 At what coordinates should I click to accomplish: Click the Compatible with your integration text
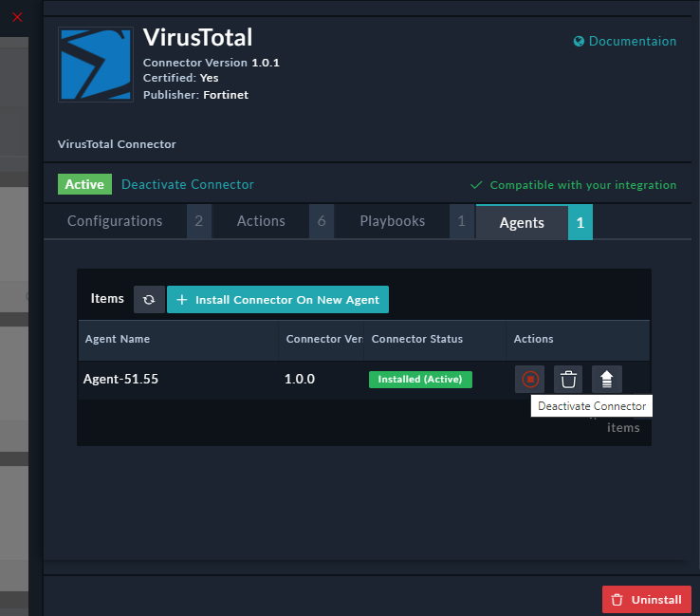[x=583, y=185]
